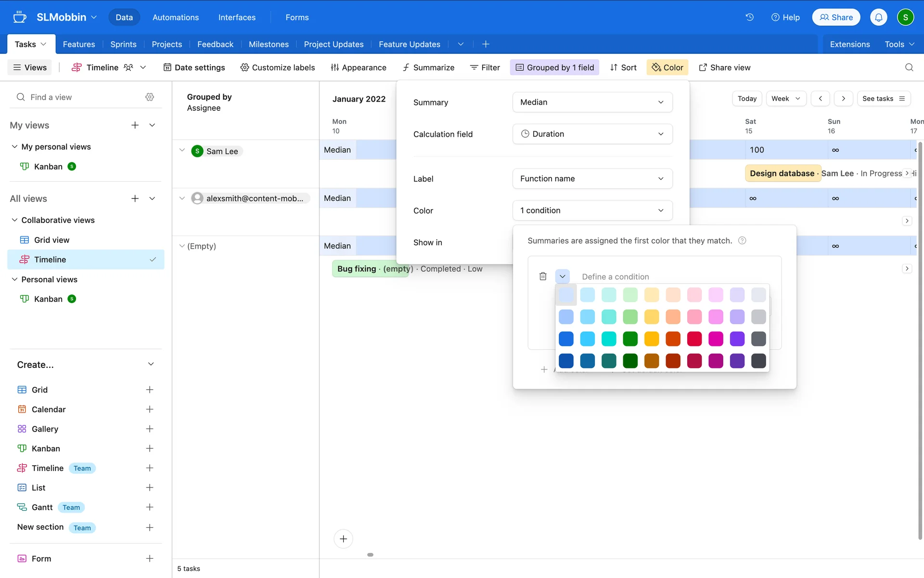This screenshot has height=578, width=924.
Task: Open base history clock icon
Action: point(749,17)
